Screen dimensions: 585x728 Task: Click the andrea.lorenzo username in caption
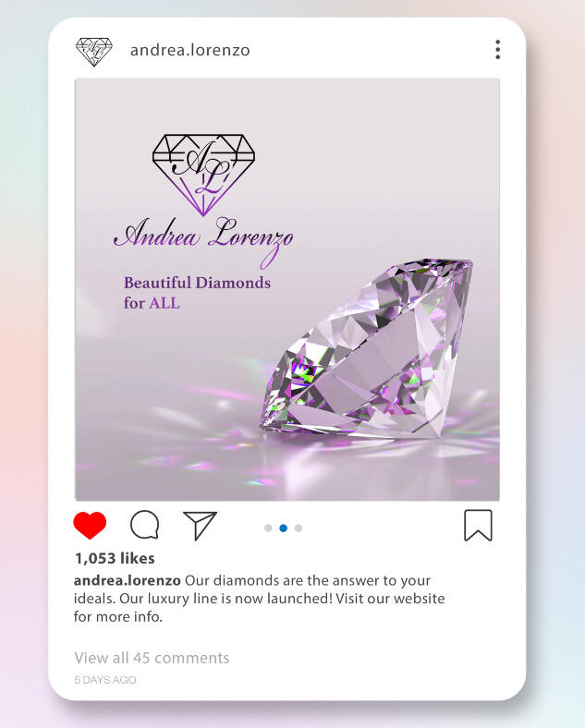(x=128, y=580)
